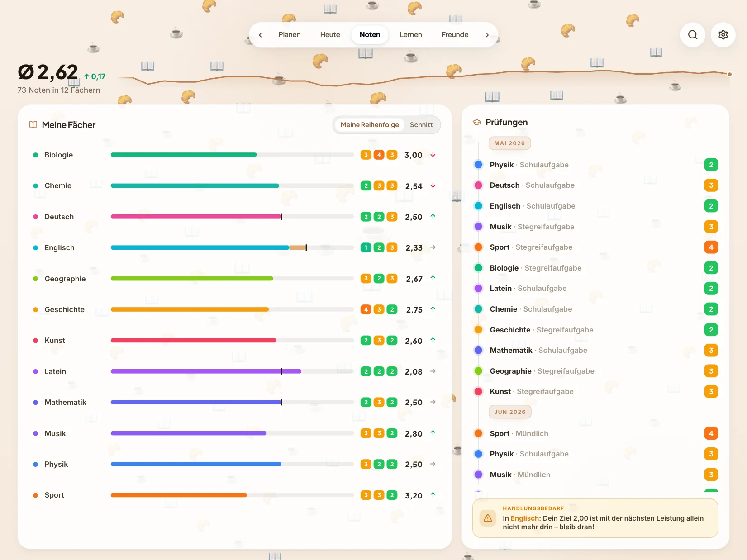Click the up trend arrow for Sport
This screenshot has height=560, width=747.
[433, 495]
